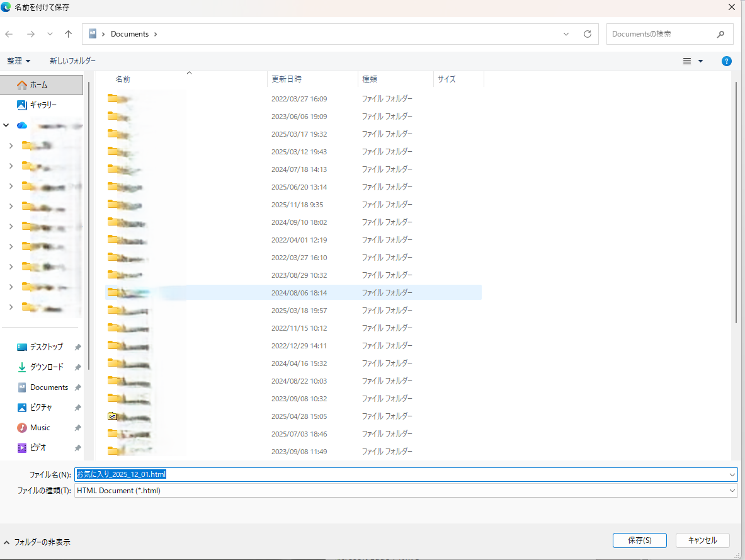
Task: Click the Back navigation arrow
Action: tap(9, 34)
